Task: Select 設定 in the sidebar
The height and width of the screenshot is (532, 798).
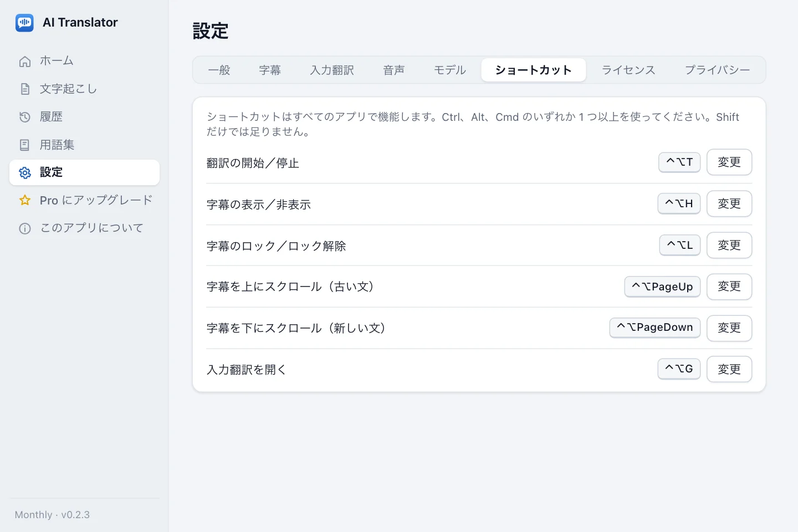Action: (84, 172)
